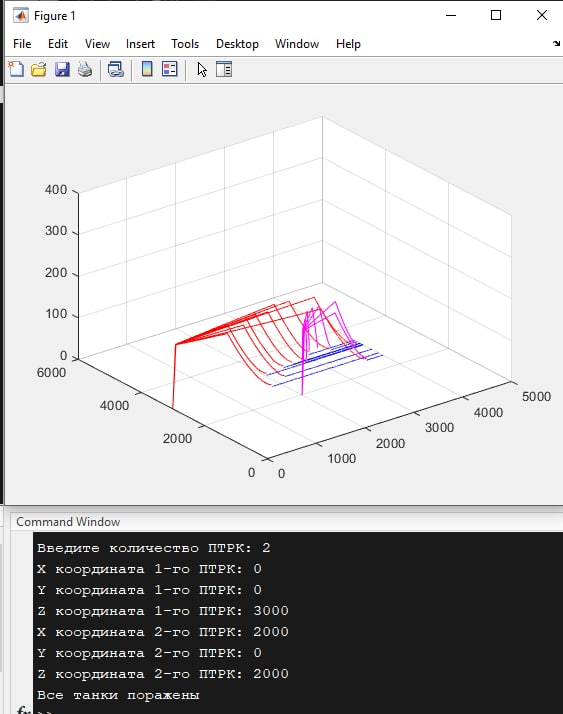Click the New Figure toolbar icon
This screenshot has width=563, height=714.
pyautogui.click(x=16, y=69)
